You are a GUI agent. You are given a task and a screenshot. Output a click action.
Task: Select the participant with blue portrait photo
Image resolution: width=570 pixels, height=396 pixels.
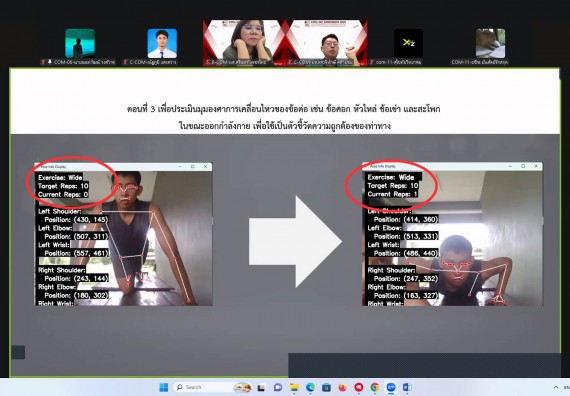click(162, 43)
